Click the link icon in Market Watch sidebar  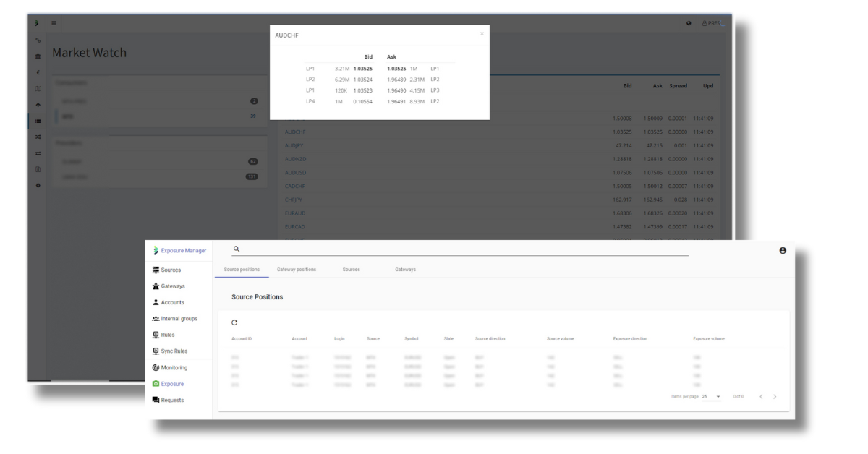pos(38,40)
